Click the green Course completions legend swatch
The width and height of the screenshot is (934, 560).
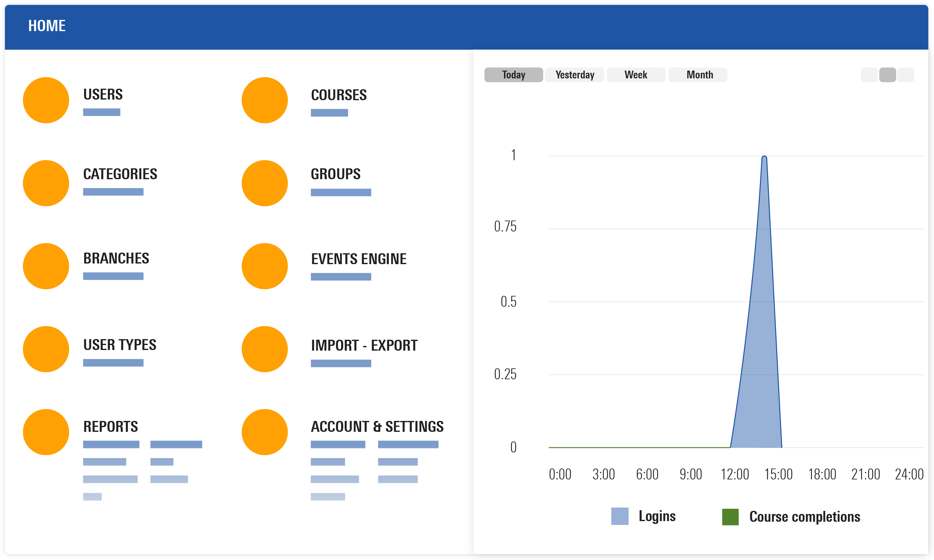[x=730, y=517]
